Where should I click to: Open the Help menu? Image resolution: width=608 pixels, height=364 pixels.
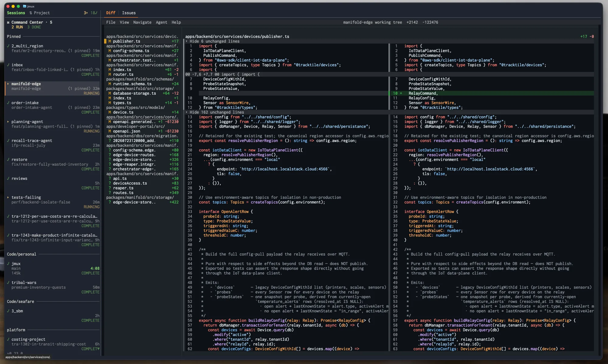[x=176, y=22]
